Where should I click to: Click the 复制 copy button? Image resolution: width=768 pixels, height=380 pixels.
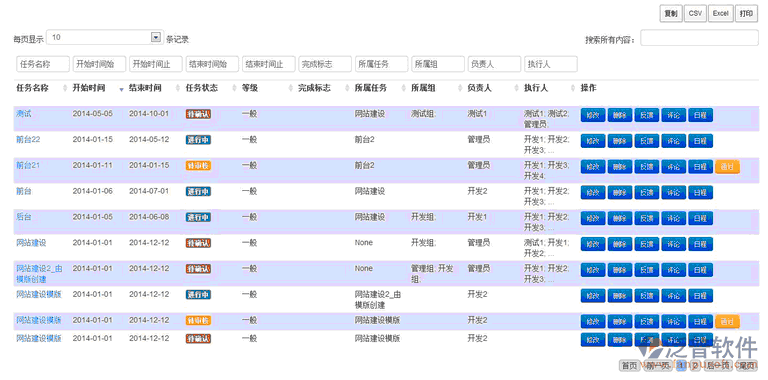[x=671, y=14]
